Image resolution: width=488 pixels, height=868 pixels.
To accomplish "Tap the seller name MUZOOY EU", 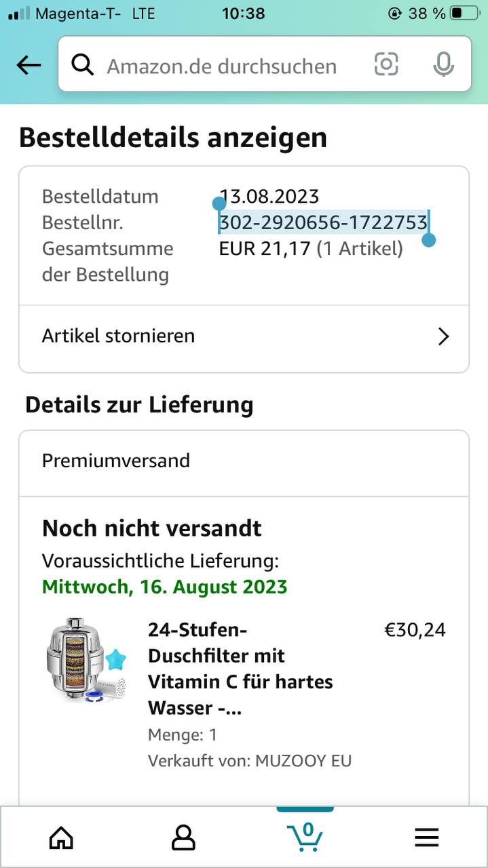I will coord(303,760).
